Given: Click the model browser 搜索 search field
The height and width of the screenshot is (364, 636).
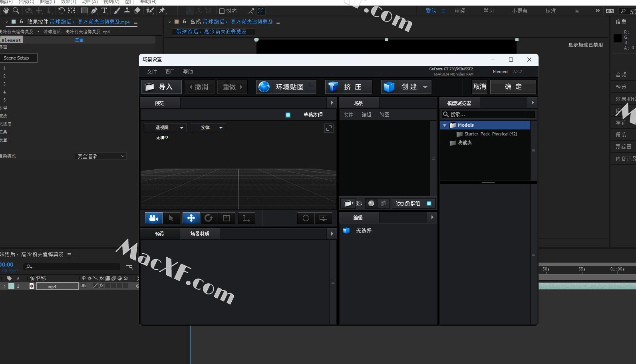Looking at the screenshot, I should tap(491, 114).
